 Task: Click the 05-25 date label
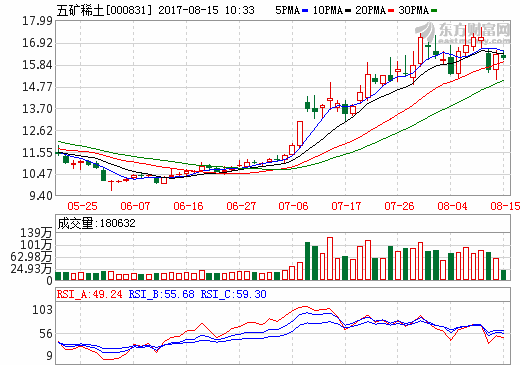click(x=82, y=206)
